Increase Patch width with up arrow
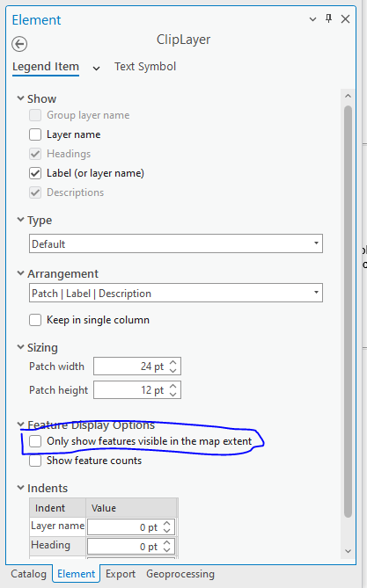This screenshot has height=588, width=367. click(x=172, y=363)
